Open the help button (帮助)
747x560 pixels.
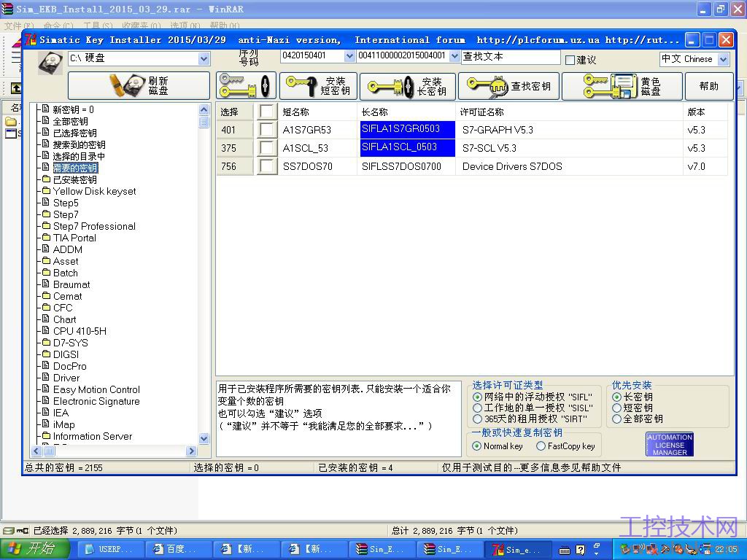coord(708,86)
